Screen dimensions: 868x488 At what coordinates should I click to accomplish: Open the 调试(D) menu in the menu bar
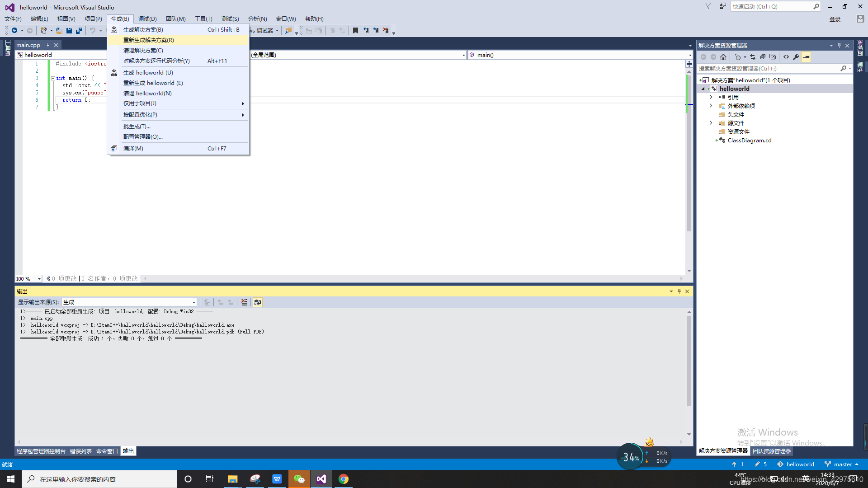[147, 19]
